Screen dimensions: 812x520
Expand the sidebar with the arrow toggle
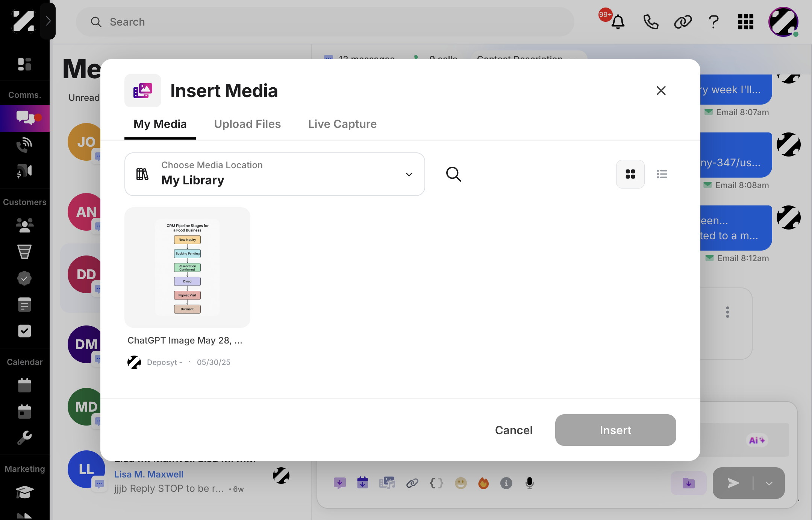[x=48, y=21]
